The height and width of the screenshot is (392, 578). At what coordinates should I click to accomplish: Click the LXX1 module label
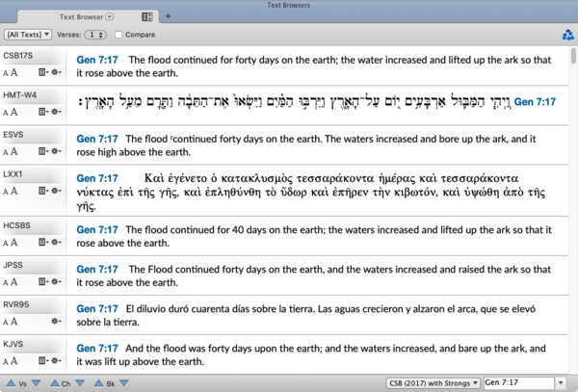click(13, 174)
